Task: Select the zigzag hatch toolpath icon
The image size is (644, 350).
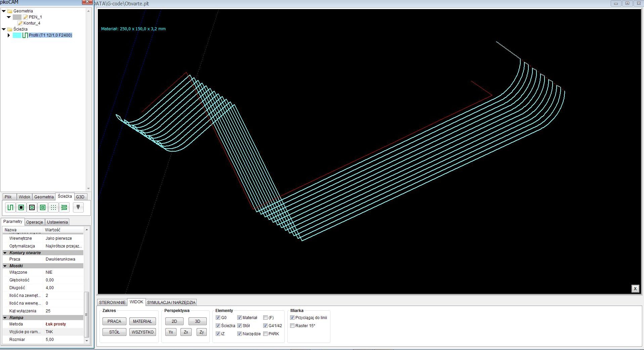Action: (x=64, y=207)
